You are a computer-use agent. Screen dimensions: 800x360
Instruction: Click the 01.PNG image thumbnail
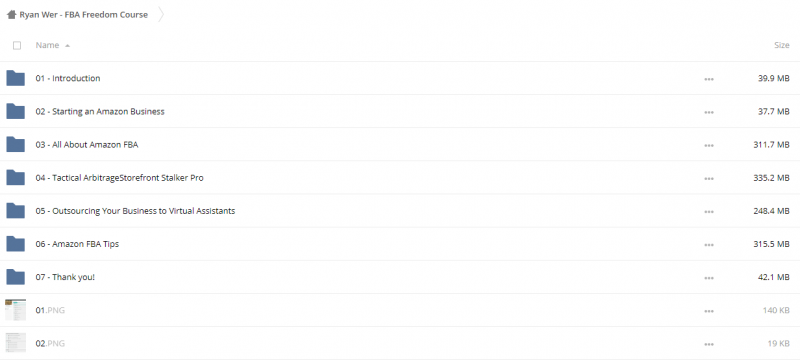point(15,310)
